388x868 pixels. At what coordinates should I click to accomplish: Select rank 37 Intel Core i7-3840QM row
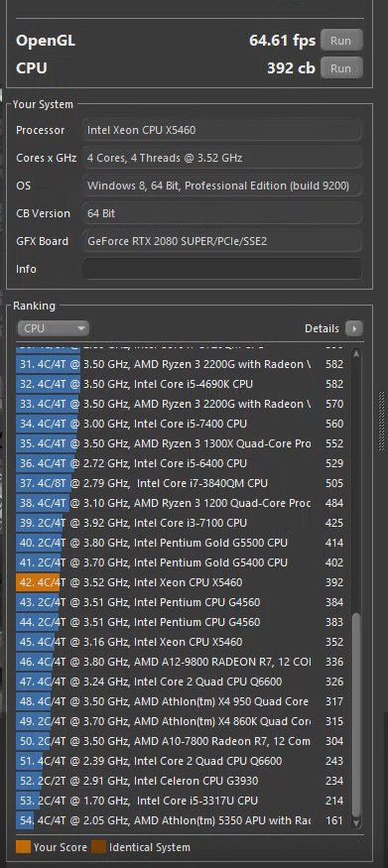pyautogui.click(x=181, y=483)
